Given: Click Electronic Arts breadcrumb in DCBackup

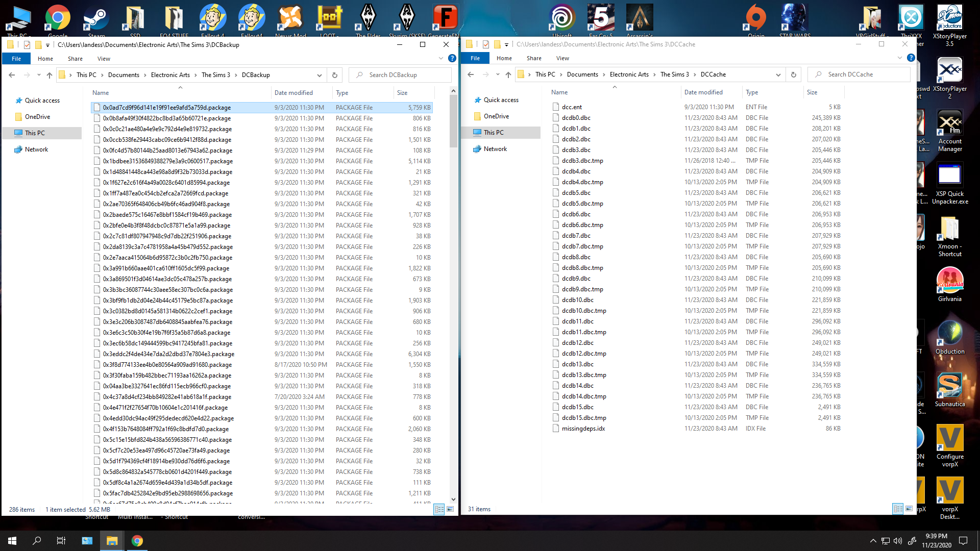Looking at the screenshot, I should [x=170, y=75].
